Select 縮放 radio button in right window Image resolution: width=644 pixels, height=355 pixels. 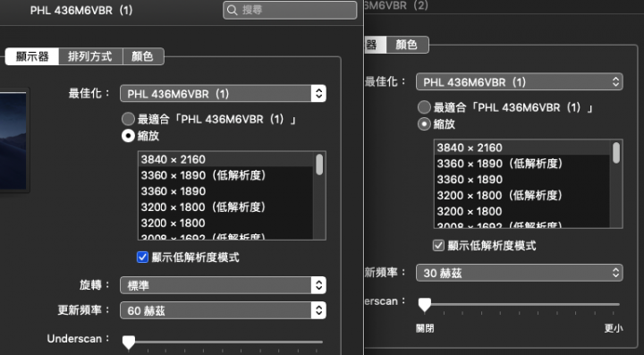click(x=424, y=124)
